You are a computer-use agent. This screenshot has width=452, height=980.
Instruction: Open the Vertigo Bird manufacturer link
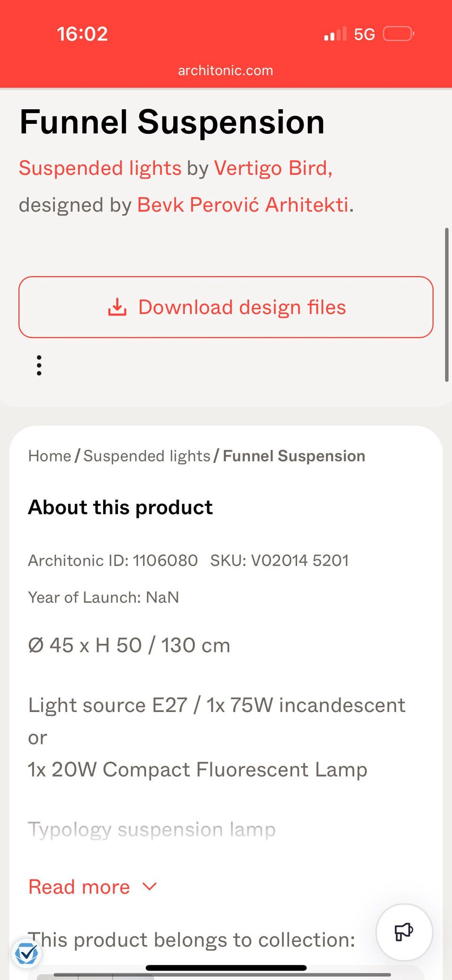pyautogui.click(x=273, y=168)
